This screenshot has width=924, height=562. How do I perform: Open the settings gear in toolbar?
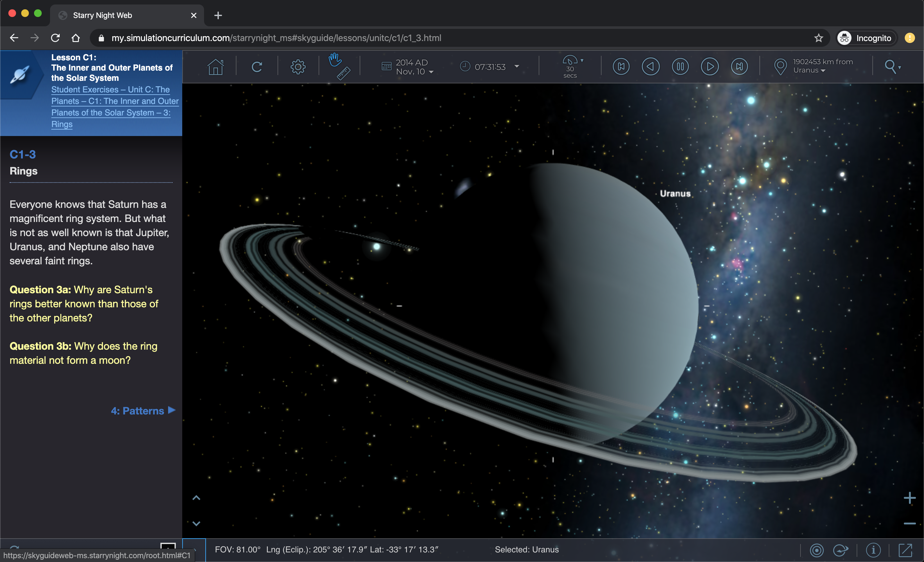point(298,67)
